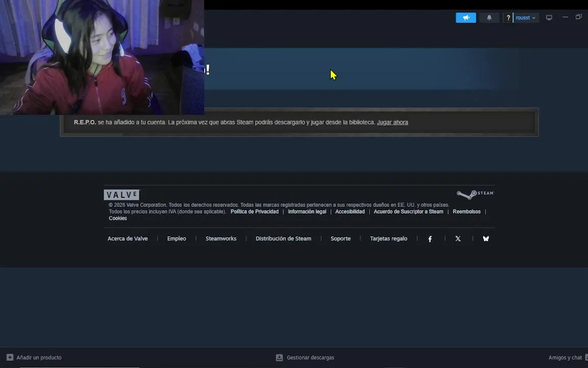Click the plus icon for Añadir un producto
Image resolution: width=588 pixels, height=368 pixels.
[10, 357]
